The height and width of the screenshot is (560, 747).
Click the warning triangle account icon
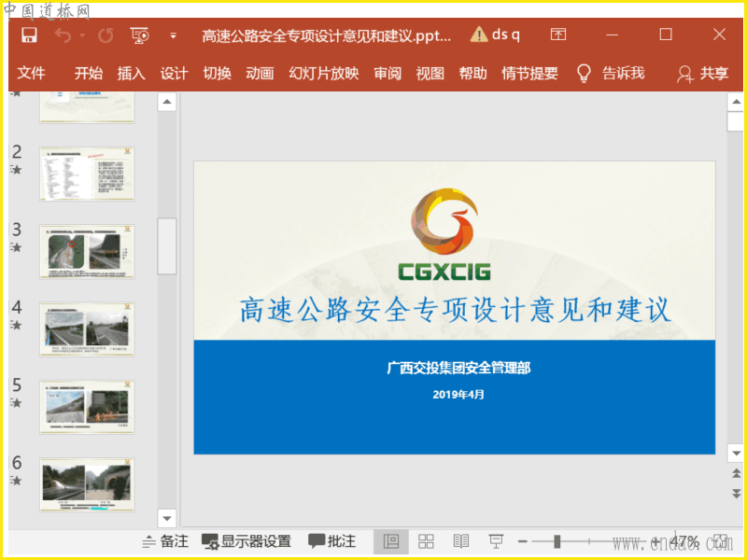[x=478, y=35]
